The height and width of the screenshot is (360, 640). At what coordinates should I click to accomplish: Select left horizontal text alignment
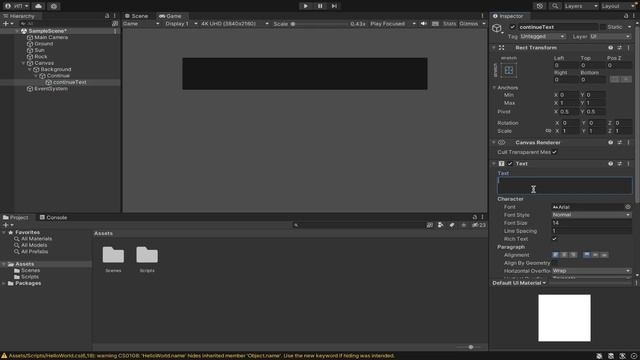(556, 255)
